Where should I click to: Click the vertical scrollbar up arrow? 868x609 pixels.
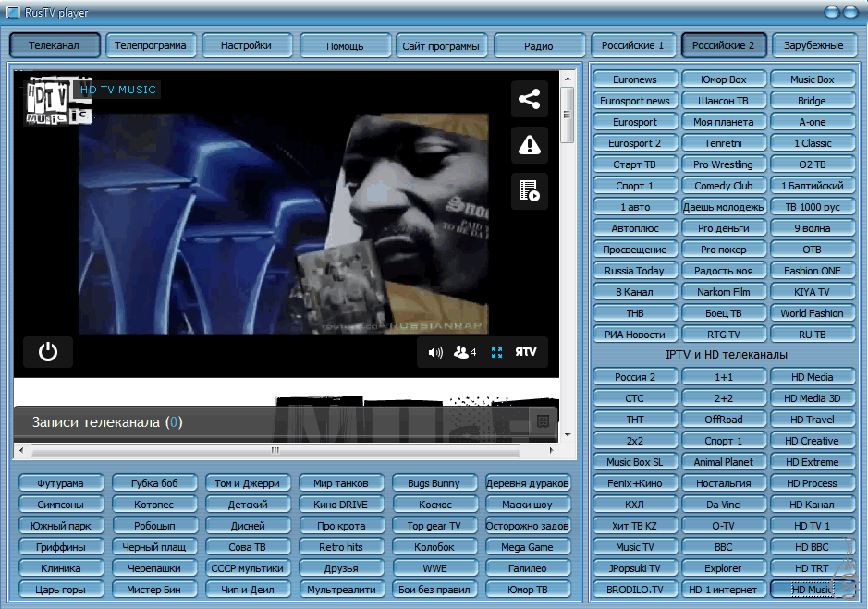(x=568, y=79)
